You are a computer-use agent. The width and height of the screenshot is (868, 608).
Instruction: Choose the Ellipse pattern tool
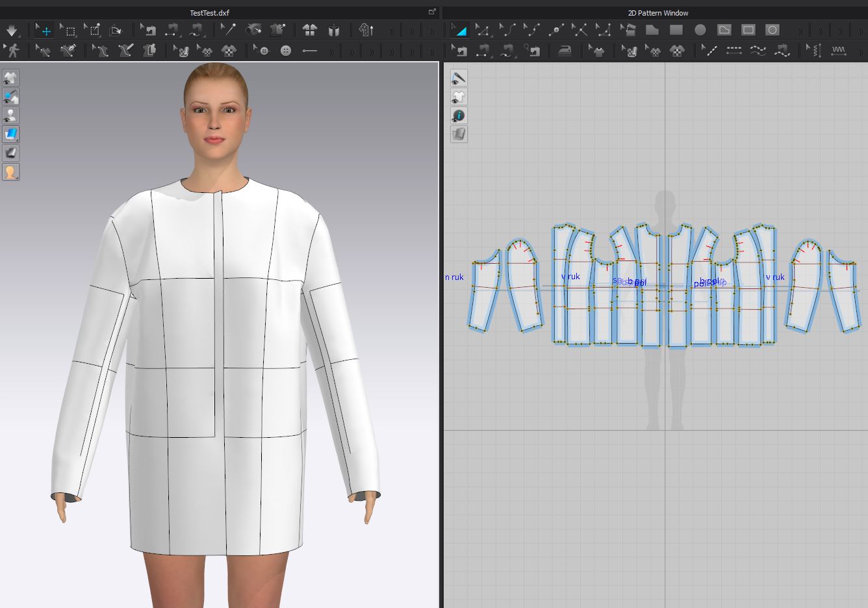[x=700, y=30]
